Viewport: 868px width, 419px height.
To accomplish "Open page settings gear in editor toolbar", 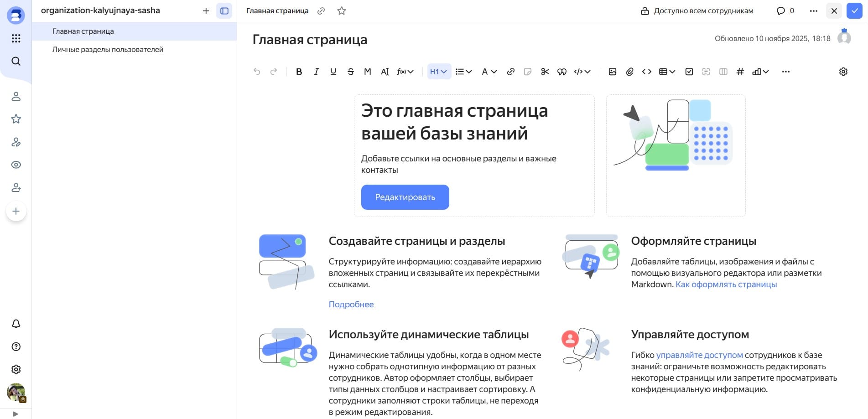I will coord(843,72).
